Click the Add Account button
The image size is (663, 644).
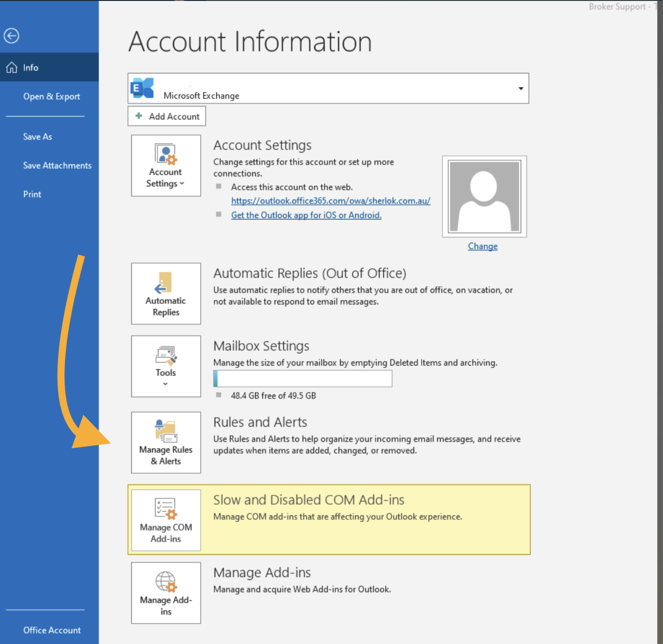(x=166, y=116)
